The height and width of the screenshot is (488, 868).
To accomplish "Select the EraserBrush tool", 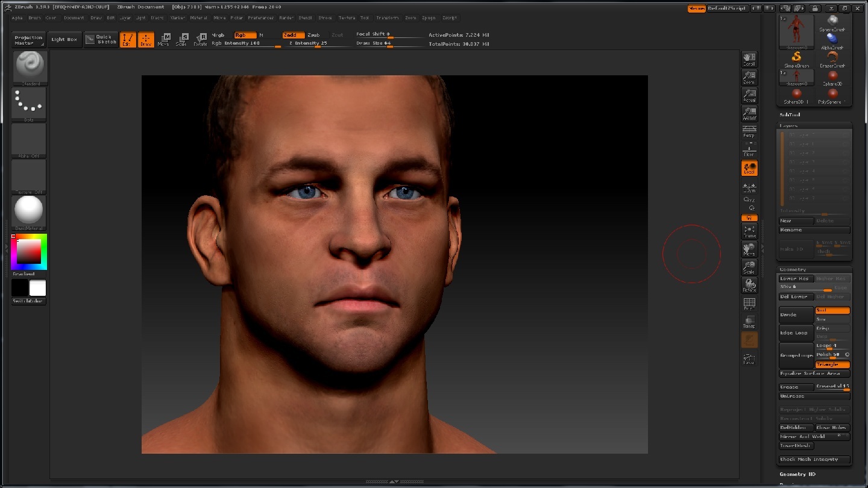I will click(832, 60).
